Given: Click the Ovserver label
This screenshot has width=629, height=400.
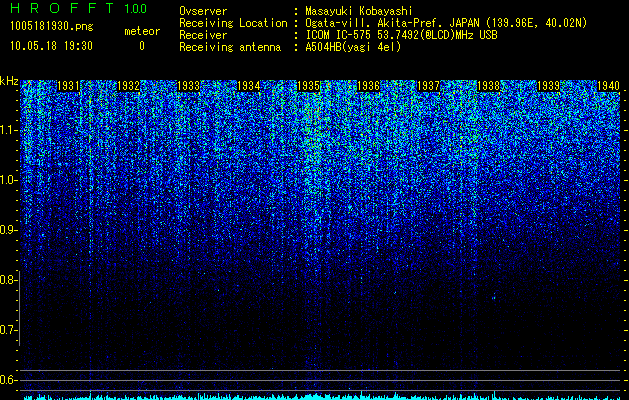Looking at the screenshot, I should (203, 11).
